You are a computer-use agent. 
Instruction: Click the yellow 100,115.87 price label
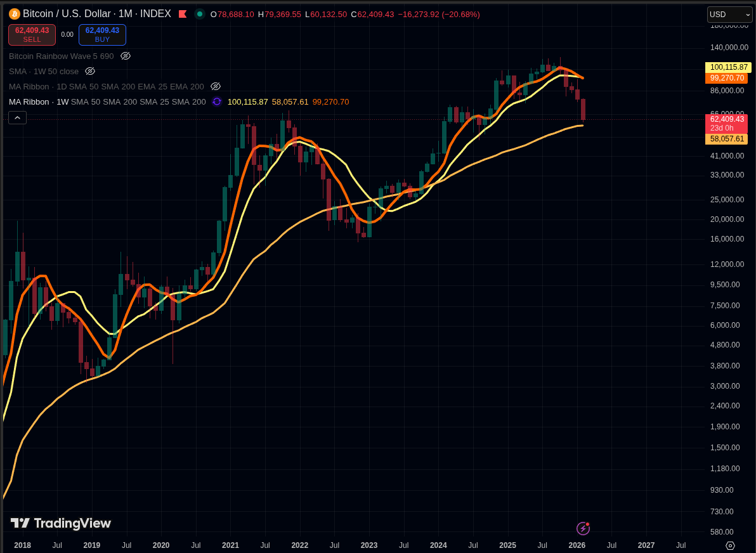coord(728,67)
